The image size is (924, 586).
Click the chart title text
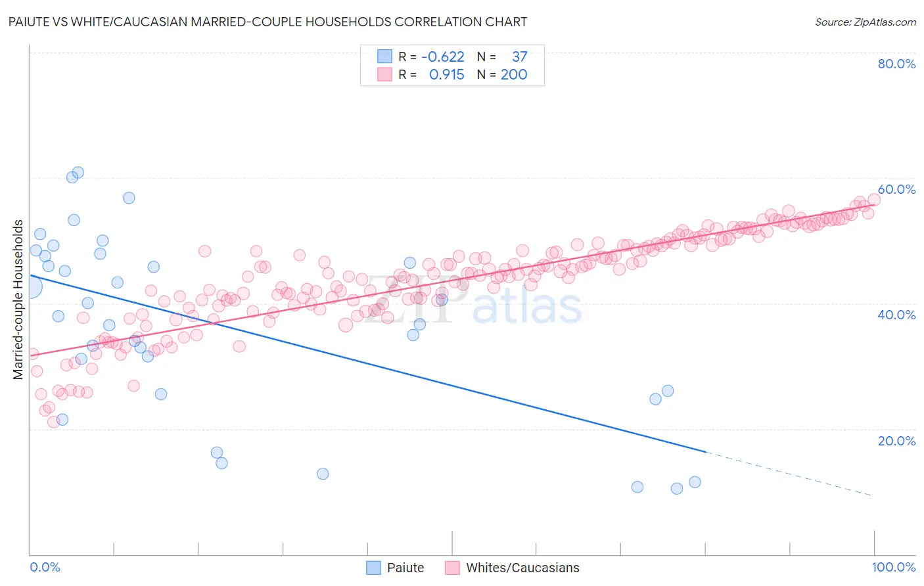(267, 22)
